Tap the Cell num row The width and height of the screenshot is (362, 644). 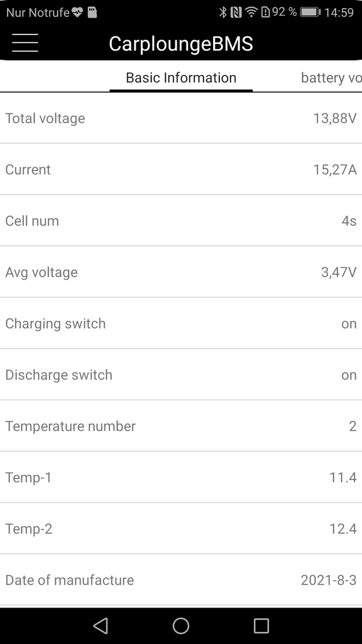(x=181, y=221)
